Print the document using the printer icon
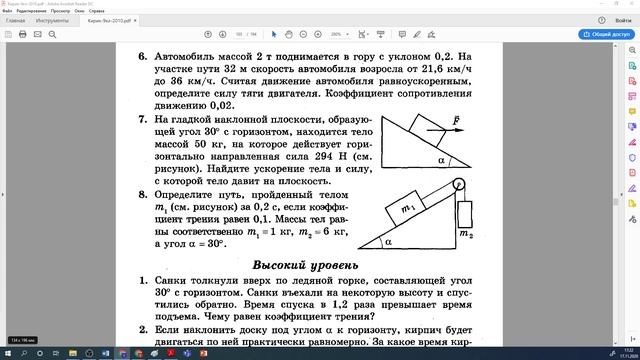The width and height of the screenshot is (640, 360). point(23,35)
